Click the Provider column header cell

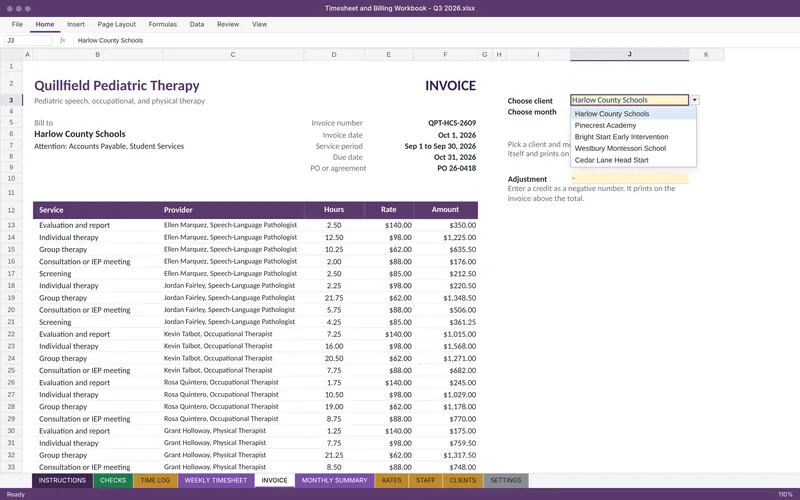(x=233, y=210)
